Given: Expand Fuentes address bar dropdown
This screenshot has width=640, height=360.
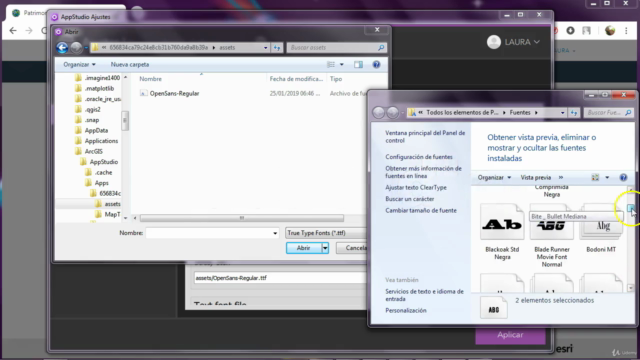Looking at the screenshot, I should tap(562, 113).
